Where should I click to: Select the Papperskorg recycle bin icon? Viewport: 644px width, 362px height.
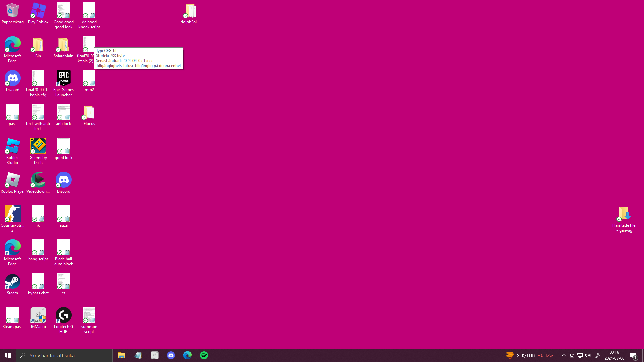(x=12, y=14)
